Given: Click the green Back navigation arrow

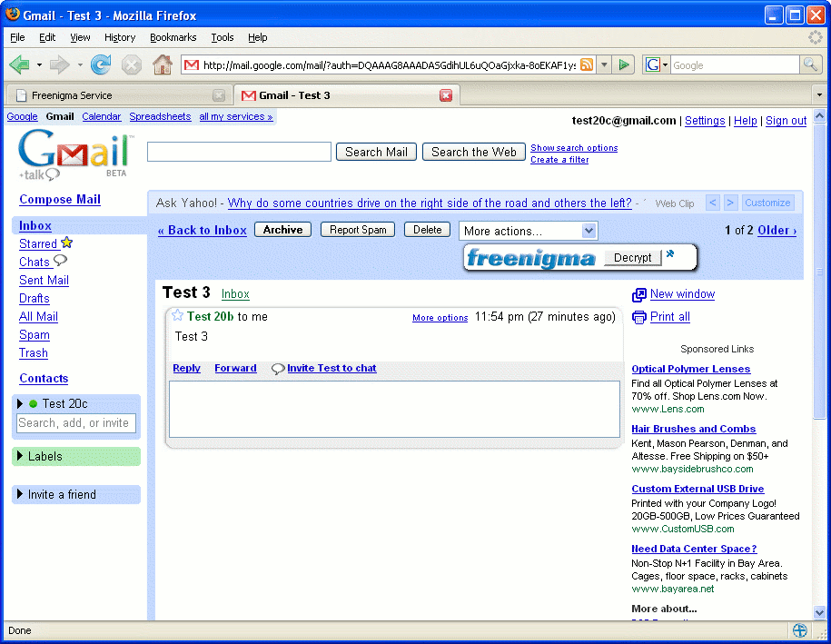Looking at the screenshot, I should point(20,64).
